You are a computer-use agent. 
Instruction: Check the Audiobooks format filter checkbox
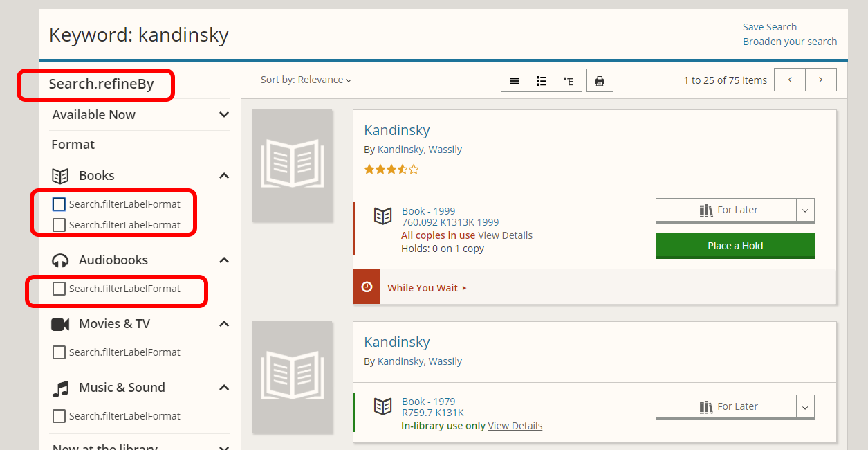coord(59,289)
